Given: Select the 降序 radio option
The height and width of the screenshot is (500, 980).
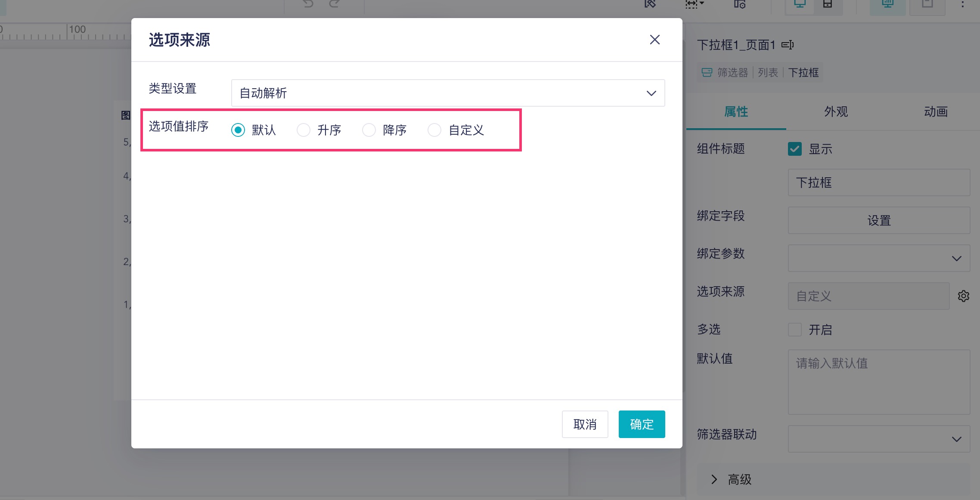Looking at the screenshot, I should [369, 130].
